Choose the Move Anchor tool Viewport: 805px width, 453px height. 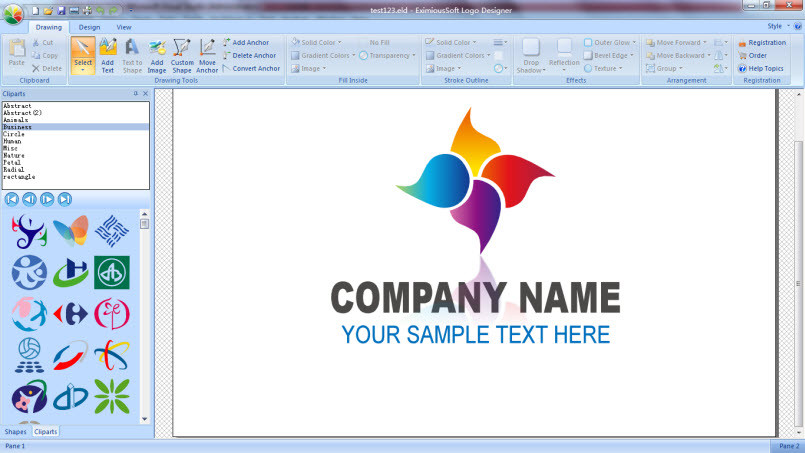(x=207, y=55)
